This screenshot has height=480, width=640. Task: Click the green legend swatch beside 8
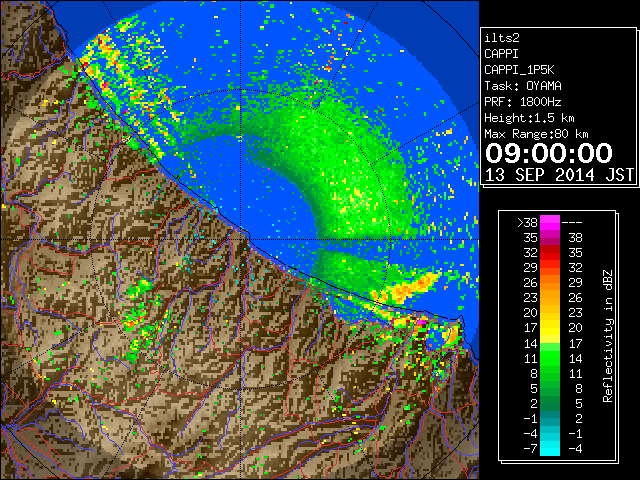tap(550, 373)
